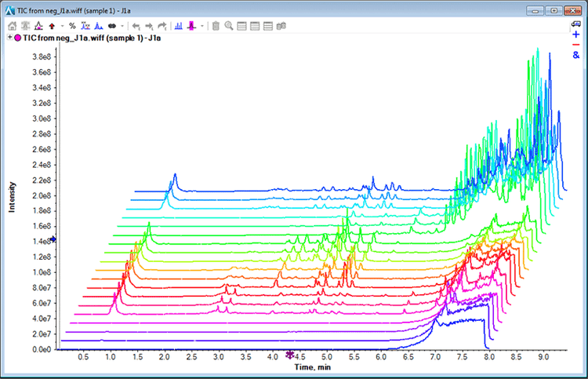Click the trash can delete icon
The image size is (588, 379).
click(216, 26)
